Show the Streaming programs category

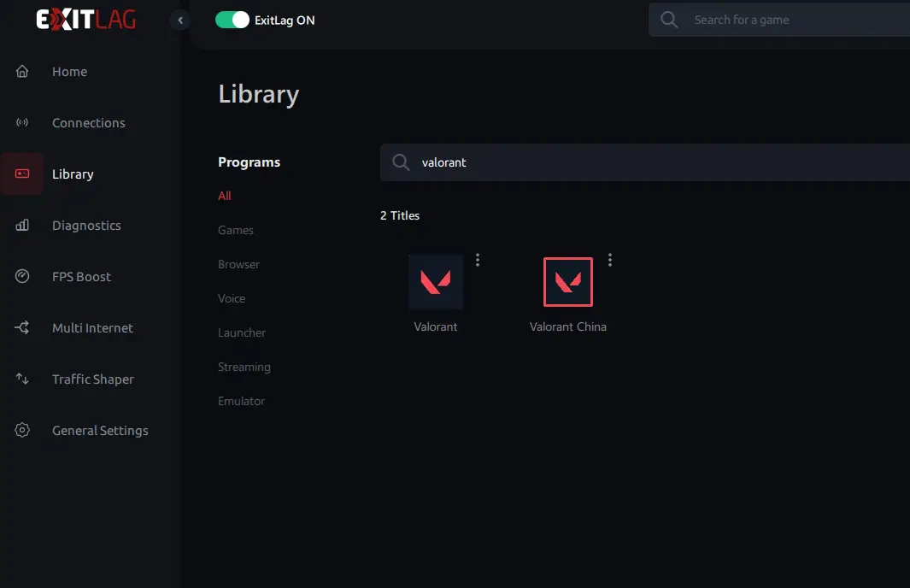(244, 367)
